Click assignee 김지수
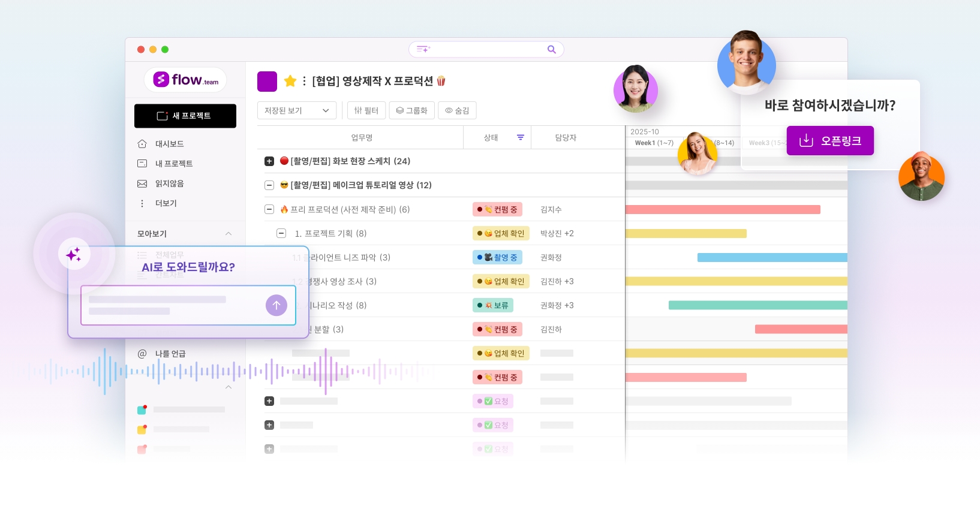Screen dimensions: 980x512 (x=551, y=209)
